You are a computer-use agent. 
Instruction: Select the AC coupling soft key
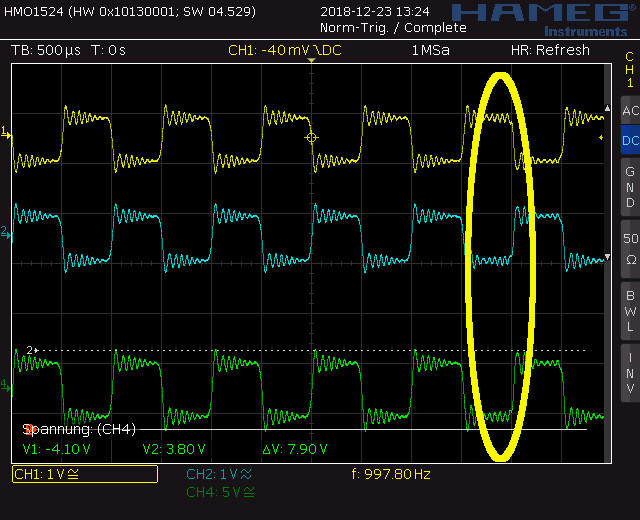tap(630, 110)
